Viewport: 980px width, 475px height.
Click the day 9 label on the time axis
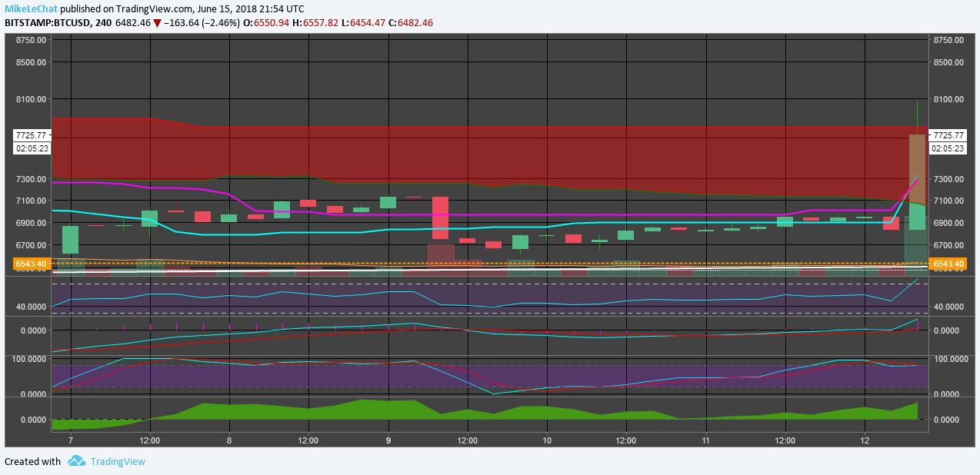(x=388, y=441)
